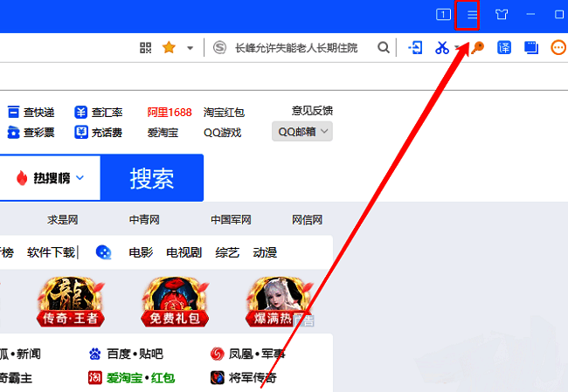Expand the favorites dropdown arrow beside star

point(190,48)
